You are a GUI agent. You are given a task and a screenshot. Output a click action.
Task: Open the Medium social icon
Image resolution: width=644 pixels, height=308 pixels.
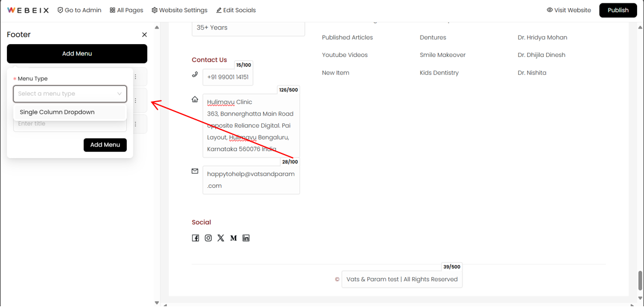coord(234,238)
